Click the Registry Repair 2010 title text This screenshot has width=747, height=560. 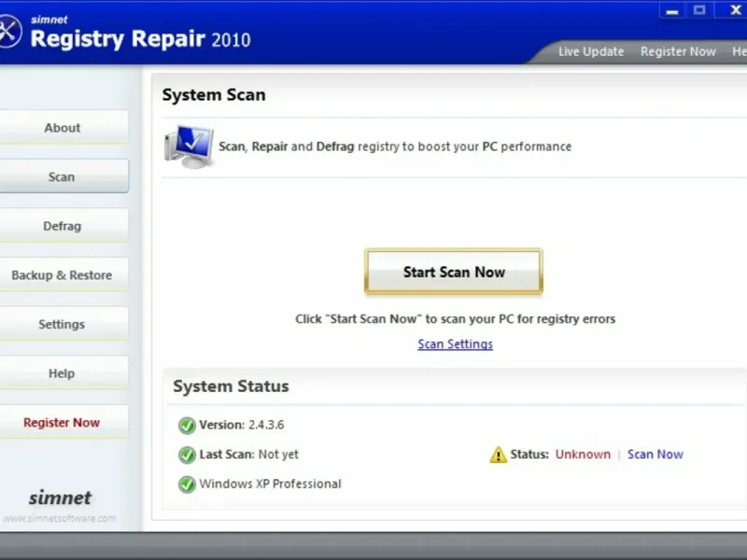[141, 38]
